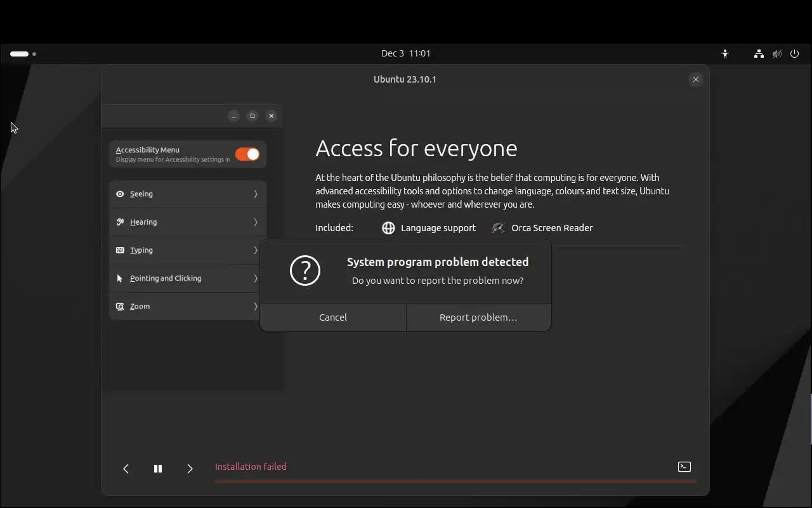Open the Seeing accessibility section

(188, 194)
